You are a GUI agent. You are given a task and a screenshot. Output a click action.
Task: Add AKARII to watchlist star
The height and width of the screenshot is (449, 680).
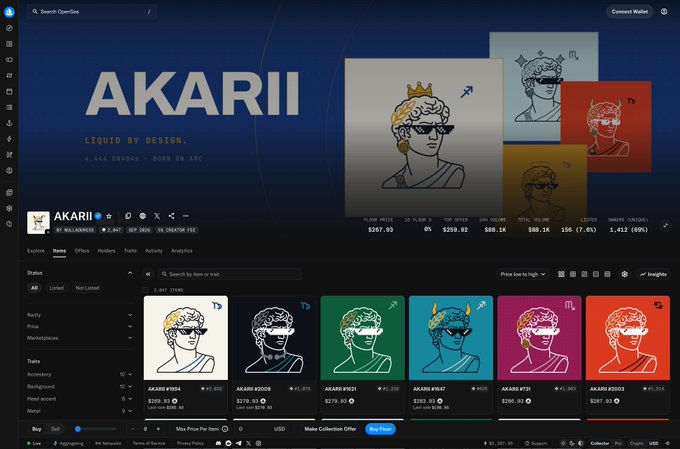point(109,216)
